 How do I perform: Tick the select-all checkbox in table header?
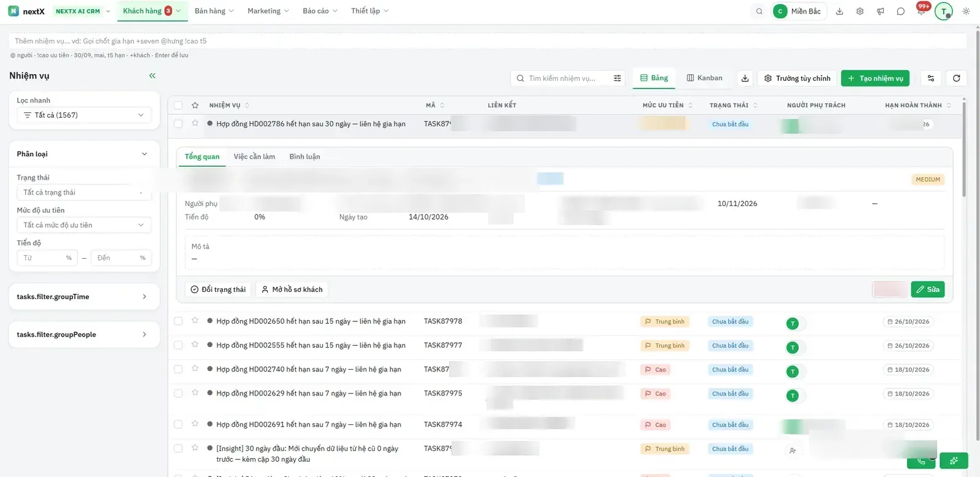[x=178, y=105]
